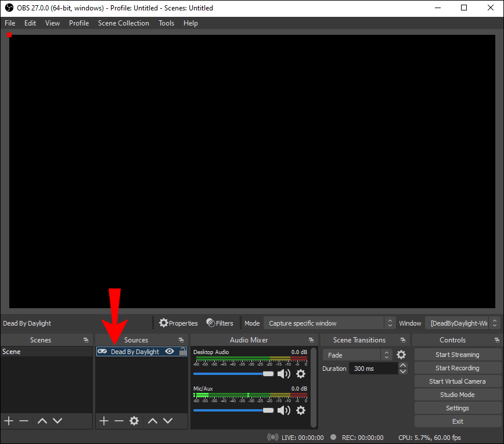Screen dimensions: 504x444
Task: Open transition properties gear next to Fade
Action: (x=401, y=355)
